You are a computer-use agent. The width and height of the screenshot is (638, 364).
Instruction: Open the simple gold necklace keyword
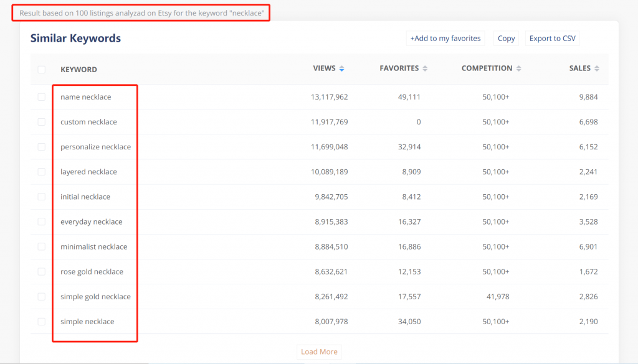point(95,297)
